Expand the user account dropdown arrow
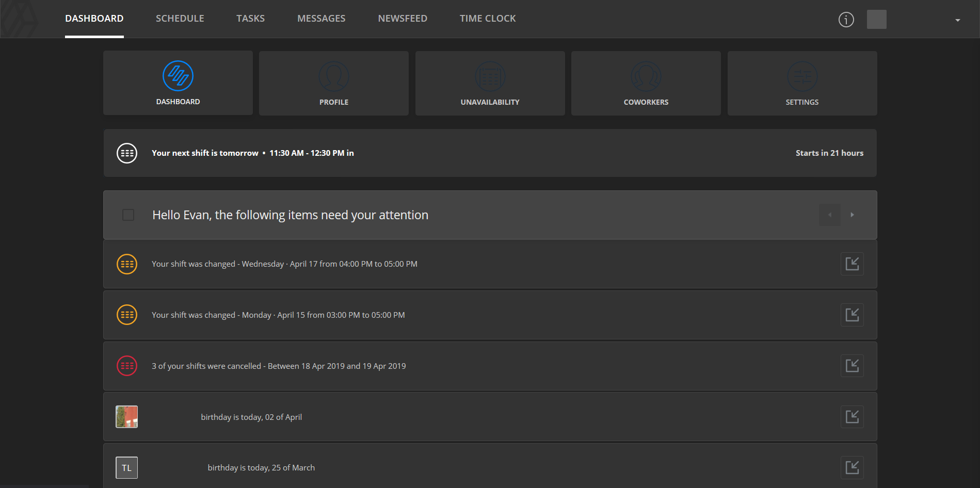Image resolution: width=980 pixels, height=488 pixels. (x=958, y=20)
